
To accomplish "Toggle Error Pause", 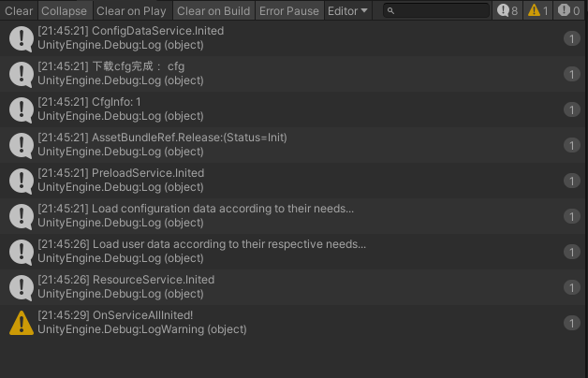I will tap(289, 11).
